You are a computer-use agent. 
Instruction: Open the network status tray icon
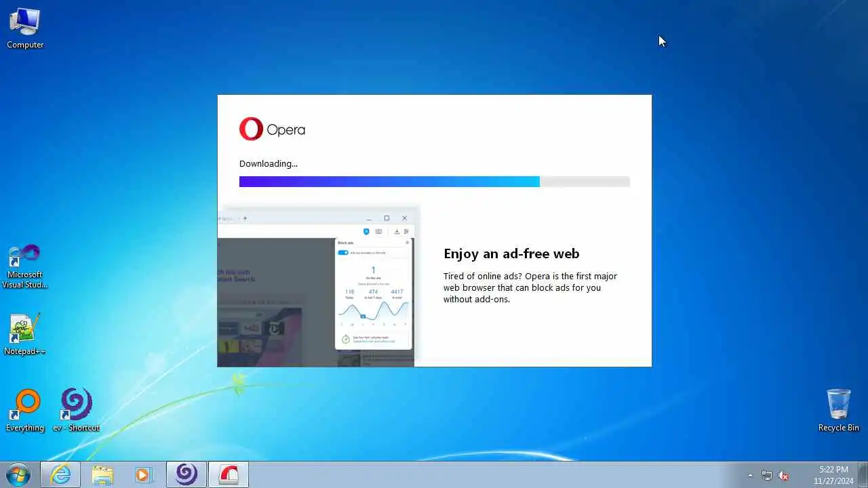click(x=766, y=475)
